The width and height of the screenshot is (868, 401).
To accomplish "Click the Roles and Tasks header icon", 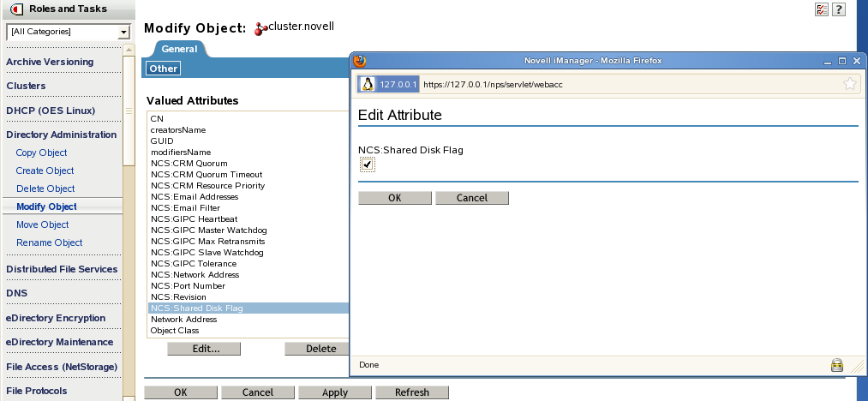I will click(x=17, y=9).
